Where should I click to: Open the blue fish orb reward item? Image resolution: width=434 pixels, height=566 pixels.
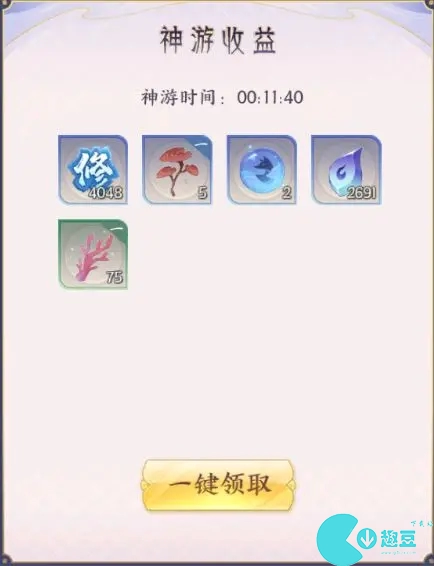(x=261, y=170)
